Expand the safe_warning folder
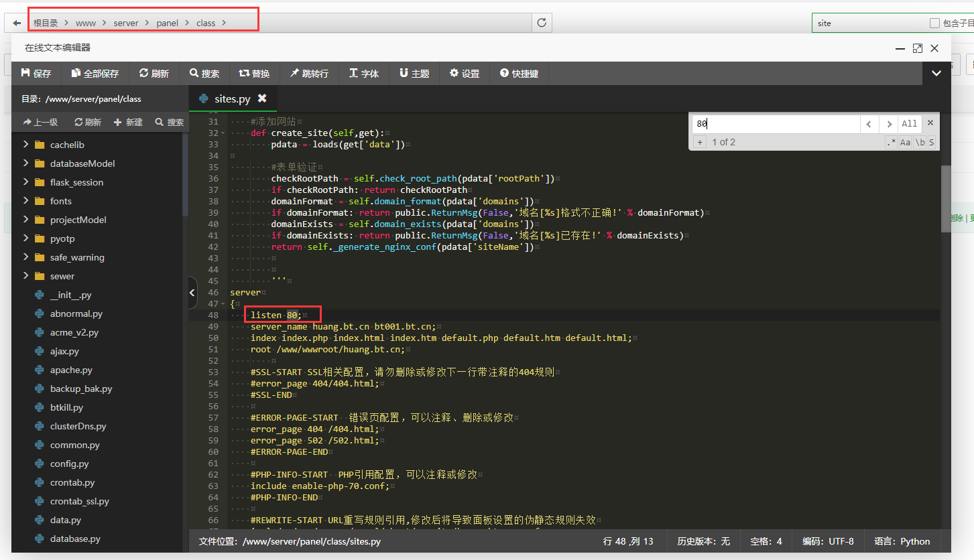Viewport: 974px width, 560px height. click(x=27, y=257)
